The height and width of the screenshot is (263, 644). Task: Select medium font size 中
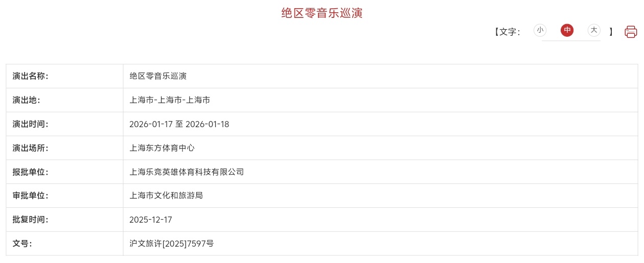pos(567,30)
